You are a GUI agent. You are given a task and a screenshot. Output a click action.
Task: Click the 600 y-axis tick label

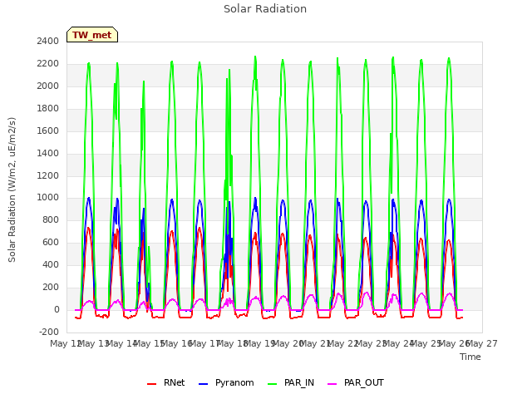coord(51,242)
